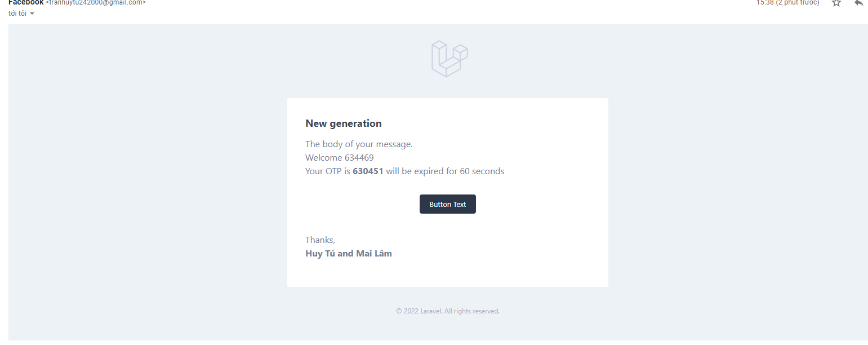
Task: Click the reply arrow icon
Action: click(858, 3)
